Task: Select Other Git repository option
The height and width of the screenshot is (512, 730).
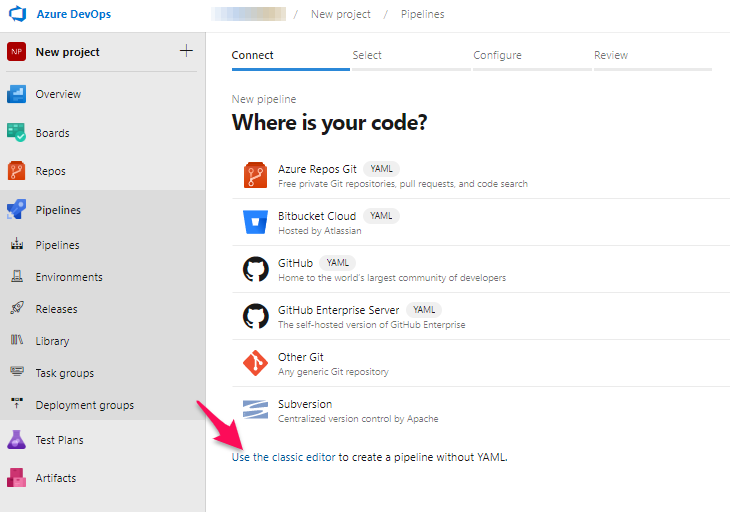Action: click(301, 357)
